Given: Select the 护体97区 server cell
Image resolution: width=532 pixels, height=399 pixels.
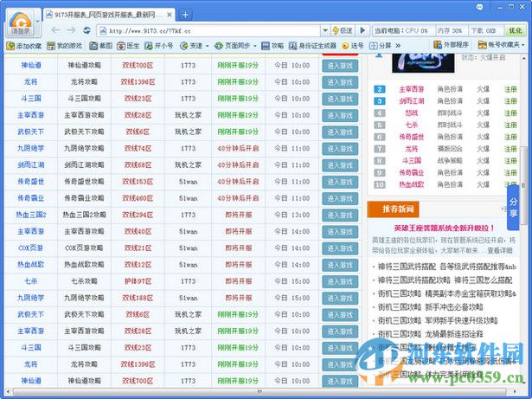Looking at the screenshot, I should tap(138, 281).
